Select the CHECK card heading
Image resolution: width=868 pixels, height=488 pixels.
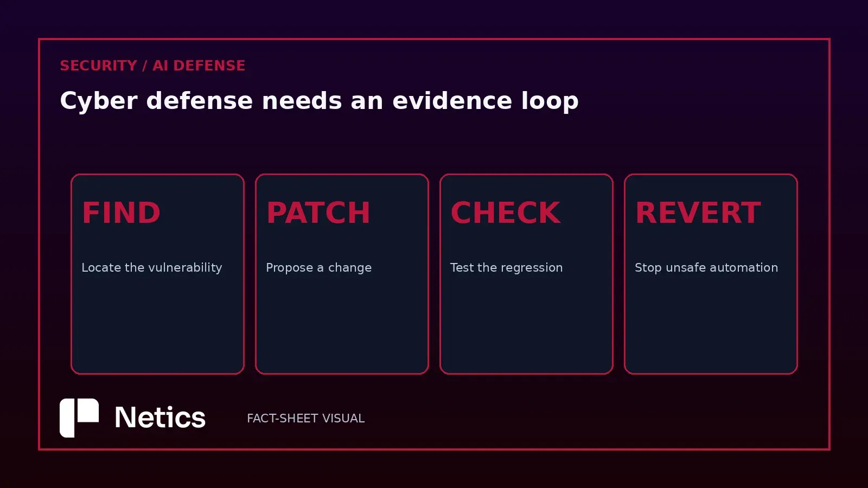click(506, 213)
